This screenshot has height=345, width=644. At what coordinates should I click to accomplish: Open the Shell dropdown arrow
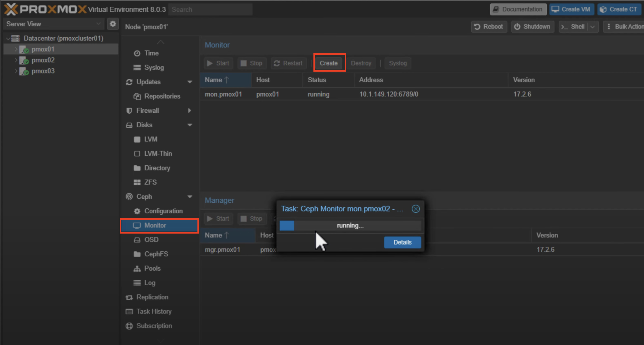593,27
